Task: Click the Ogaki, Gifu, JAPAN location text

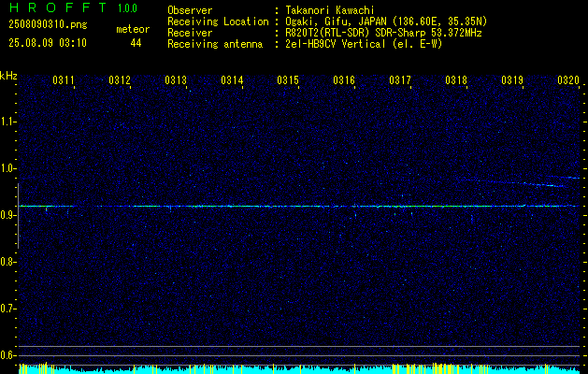Action: 386,22
